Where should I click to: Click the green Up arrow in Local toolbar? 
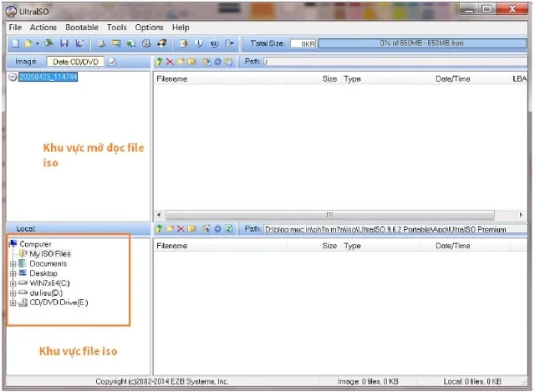coord(159,229)
